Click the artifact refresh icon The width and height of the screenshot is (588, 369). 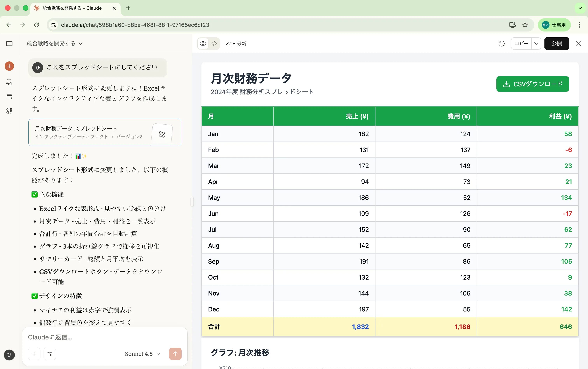pyautogui.click(x=501, y=44)
